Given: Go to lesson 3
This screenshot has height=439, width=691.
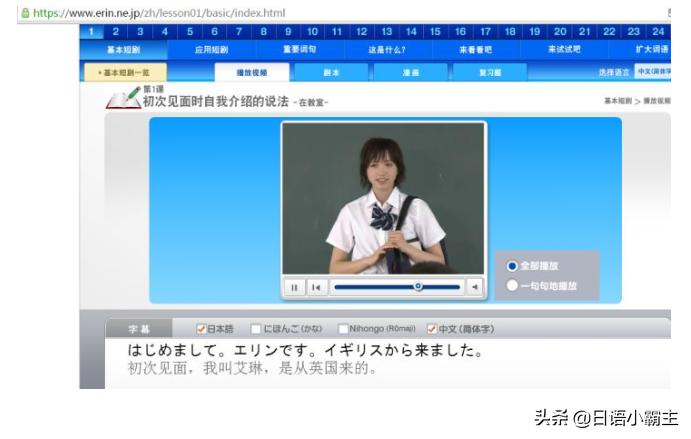Looking at the screenshot, I should 140,32.
